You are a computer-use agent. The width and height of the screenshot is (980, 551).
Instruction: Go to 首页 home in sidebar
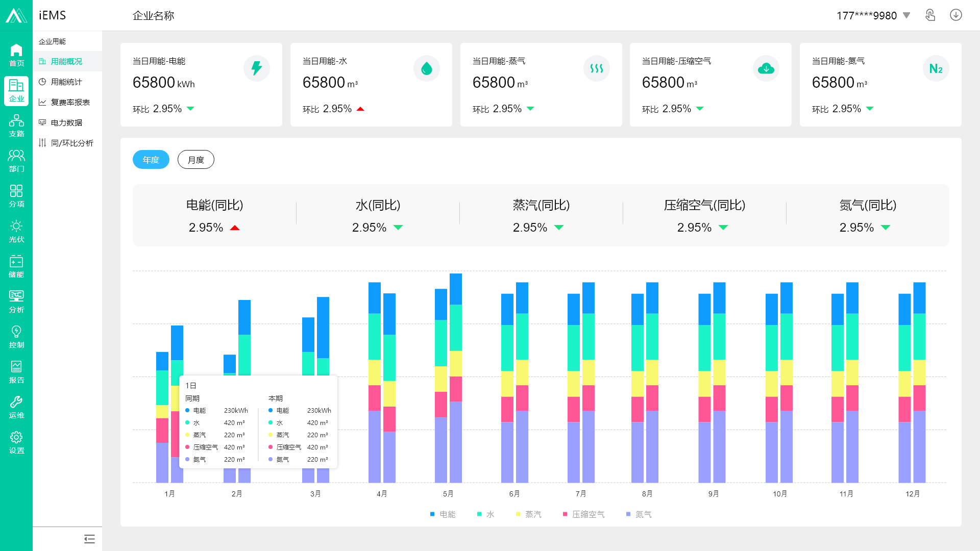click(x=16, y=55)
